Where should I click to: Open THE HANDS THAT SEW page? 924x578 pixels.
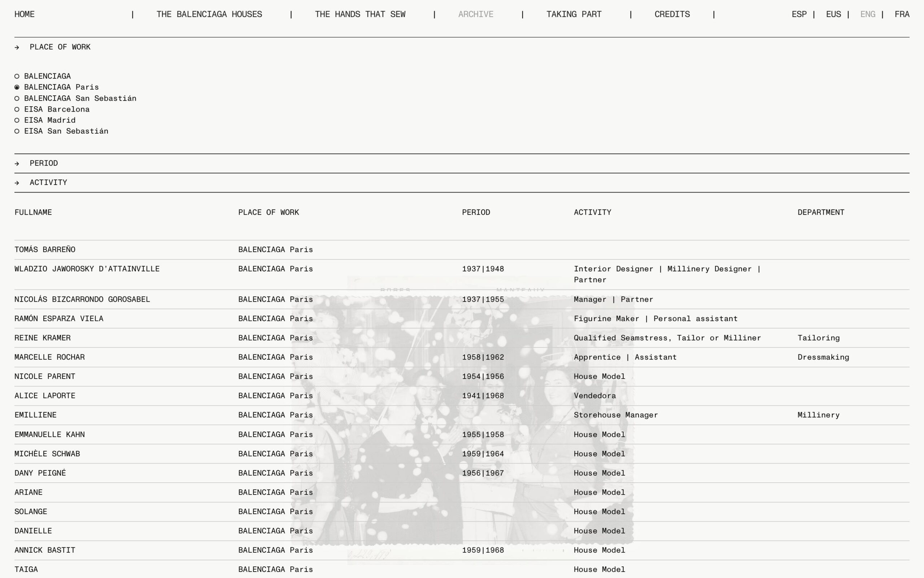pyautogui.click(x=360, y=14)
